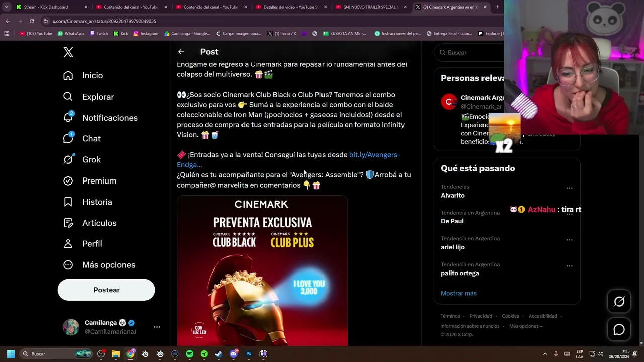Open the WhatsApp bookmark
This screenshot has width=644, height=362.
click(70, 34)
